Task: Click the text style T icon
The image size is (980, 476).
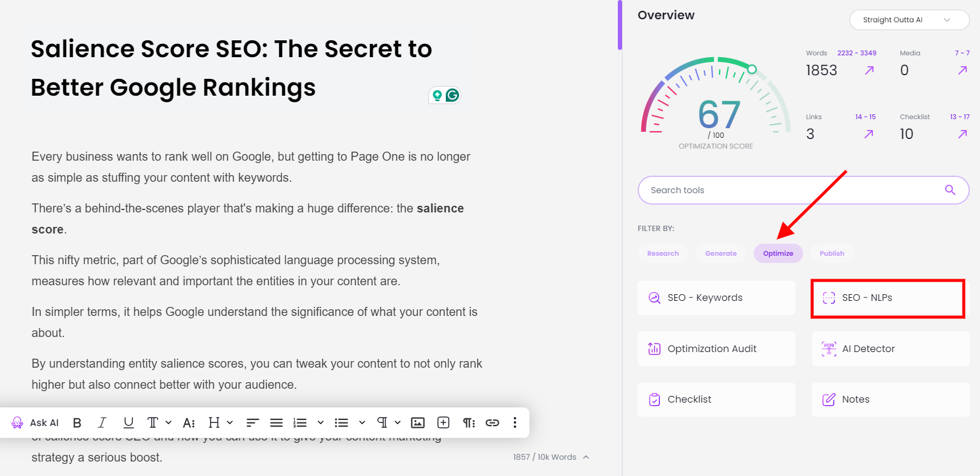Action: pos(153,422)
